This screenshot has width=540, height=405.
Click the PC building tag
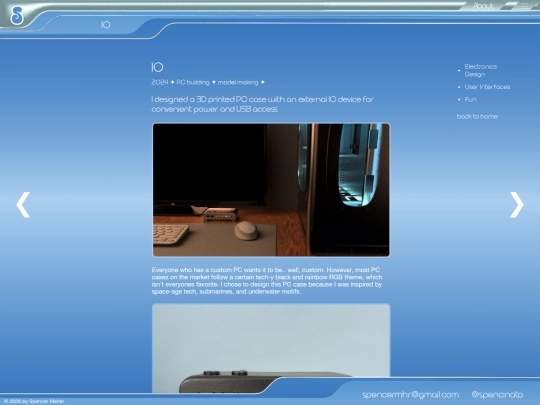pyautogui.click(x=193, y=82)
